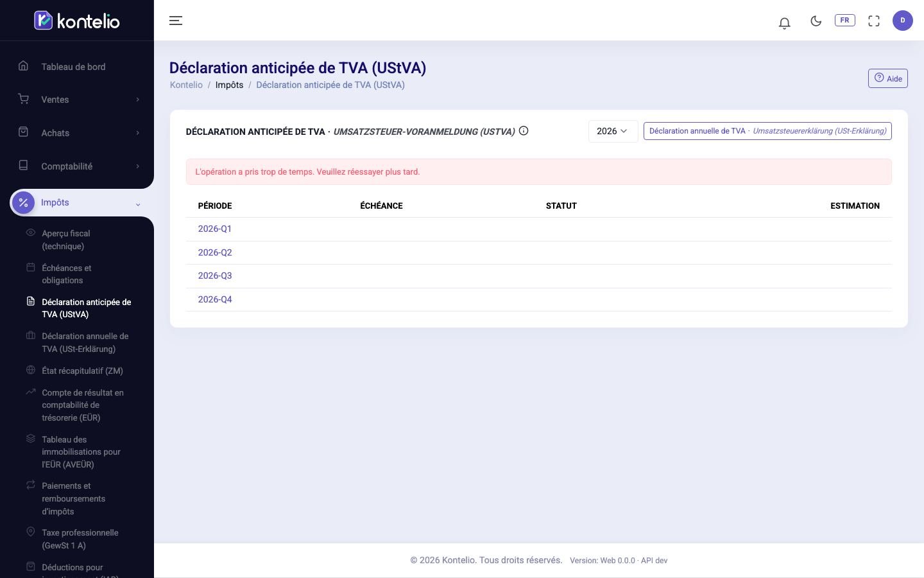Open Paiements et remboursements d'impôts
Image resolution: width=924 pixels, height=578 pixels.
click(x=73, y=498)
